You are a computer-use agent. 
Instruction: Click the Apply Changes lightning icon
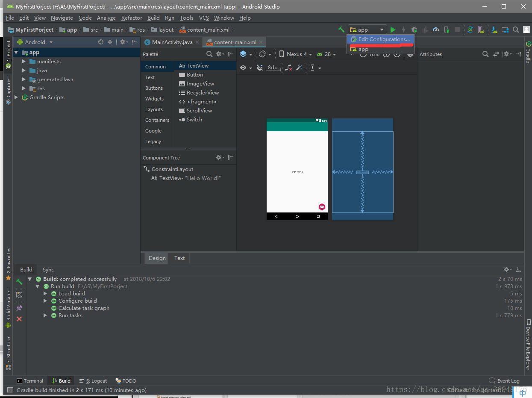tap(403, 29)
